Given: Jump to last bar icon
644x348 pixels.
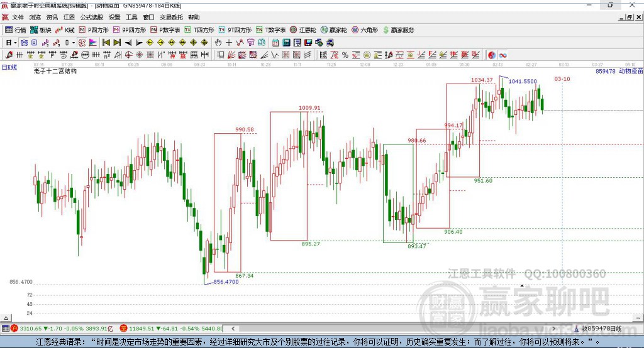Looking at the screenshot, I should click(117, 43).
